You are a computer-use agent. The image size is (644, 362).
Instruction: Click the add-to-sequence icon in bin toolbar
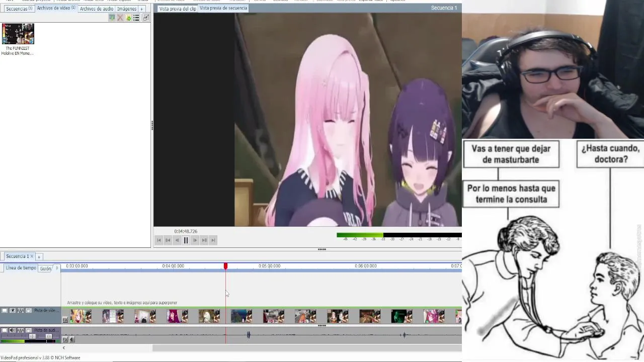tap(112, 18)
